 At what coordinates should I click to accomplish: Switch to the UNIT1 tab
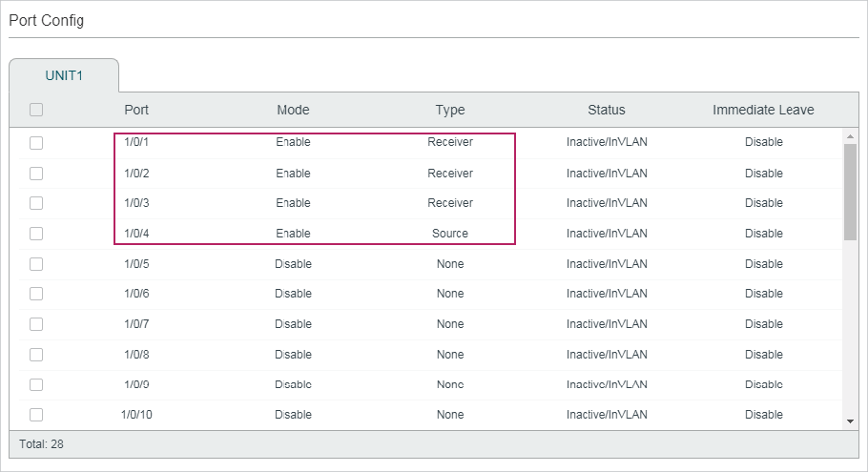click(x=64, y=75)
